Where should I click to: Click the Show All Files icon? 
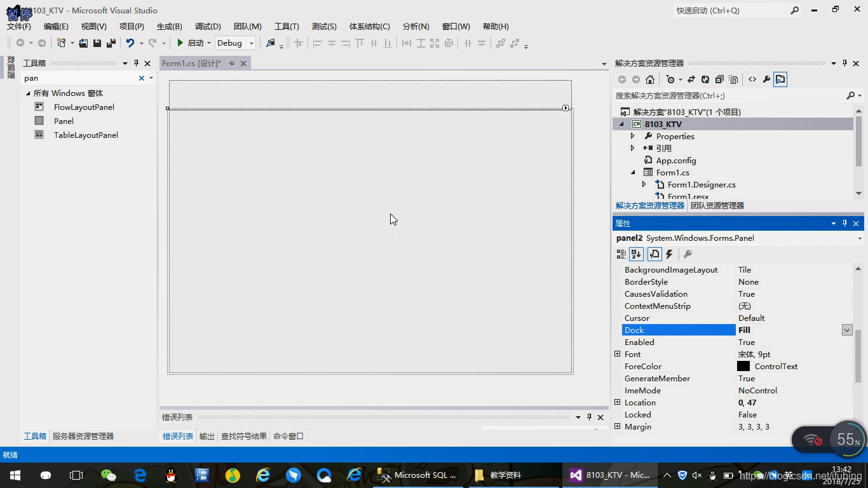pyautogui.click(x=733, y=79)
